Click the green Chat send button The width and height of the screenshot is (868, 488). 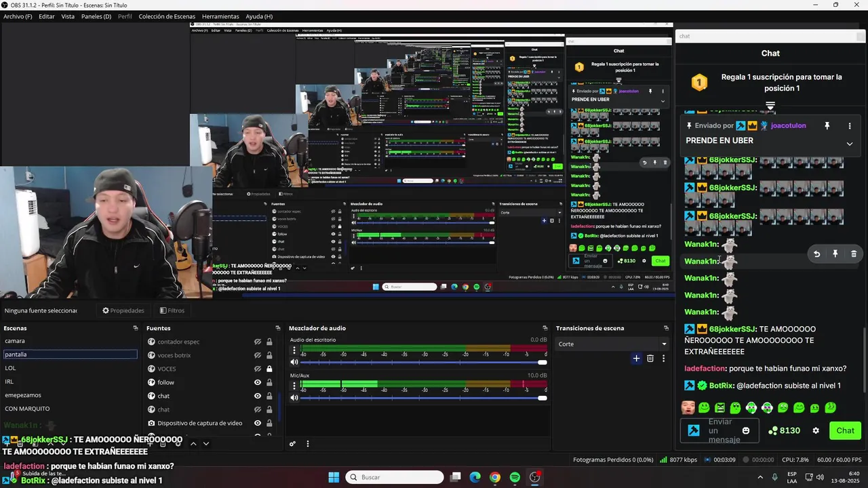(x=845, y=430)
